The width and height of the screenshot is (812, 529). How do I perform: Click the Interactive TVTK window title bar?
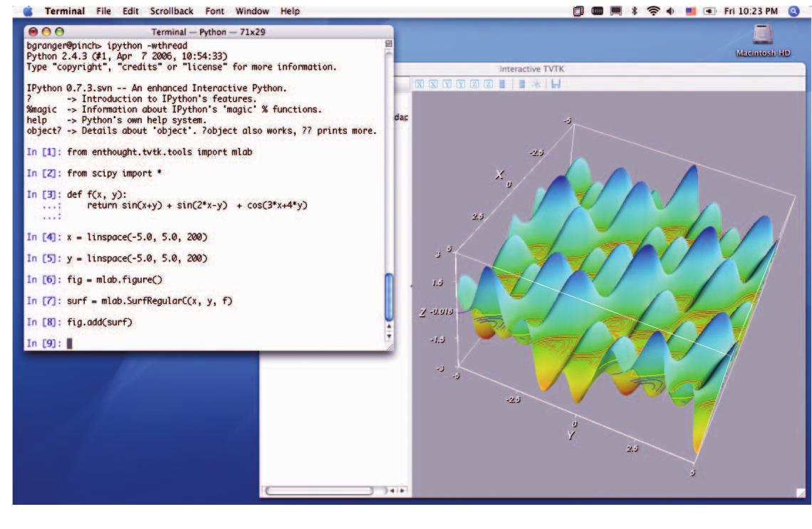(x=600, y=69)
